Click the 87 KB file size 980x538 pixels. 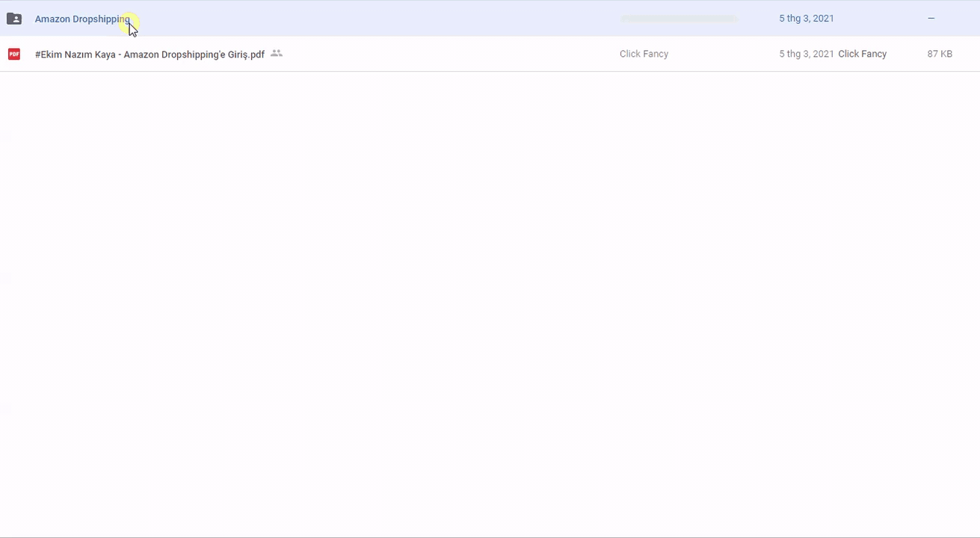940,54
